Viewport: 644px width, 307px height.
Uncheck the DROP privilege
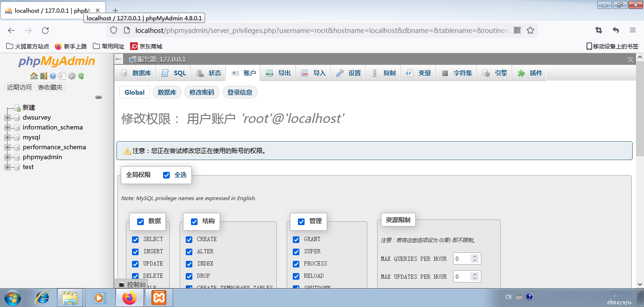tap(189, 276)
